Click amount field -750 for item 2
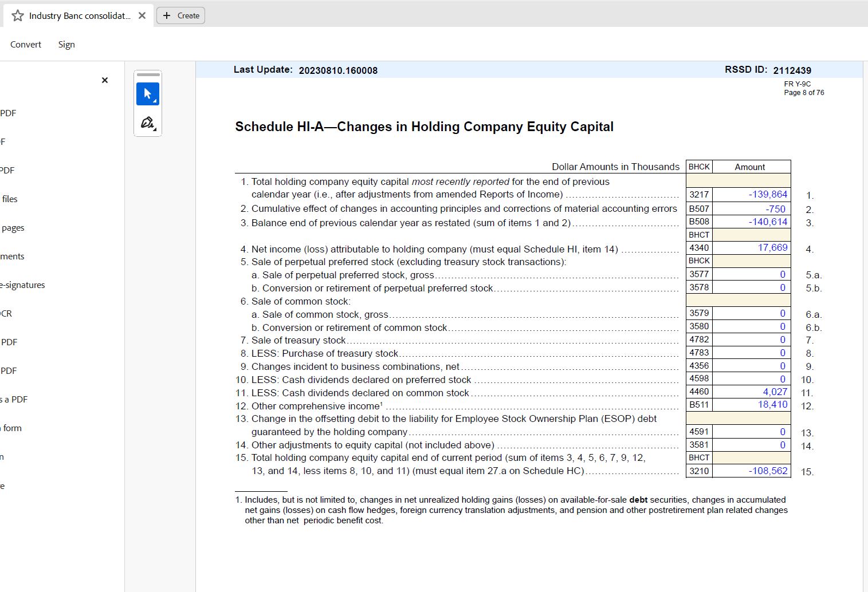Image resolution: width=868 pixels, height=592 pixels. tap(752, 209)
